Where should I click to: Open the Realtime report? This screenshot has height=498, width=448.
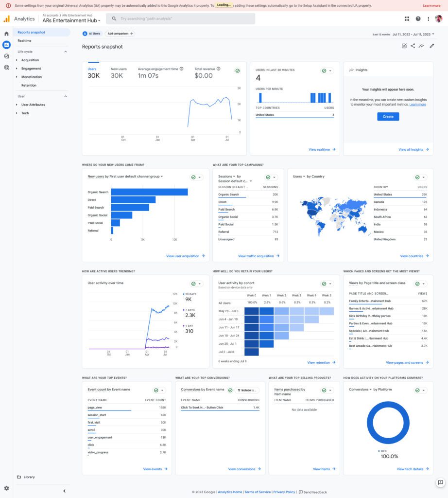(x=24, y=41)
